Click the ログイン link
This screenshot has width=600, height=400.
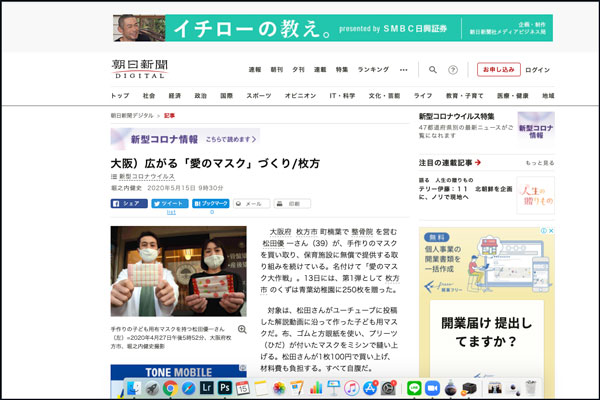(x=537, y=70)
